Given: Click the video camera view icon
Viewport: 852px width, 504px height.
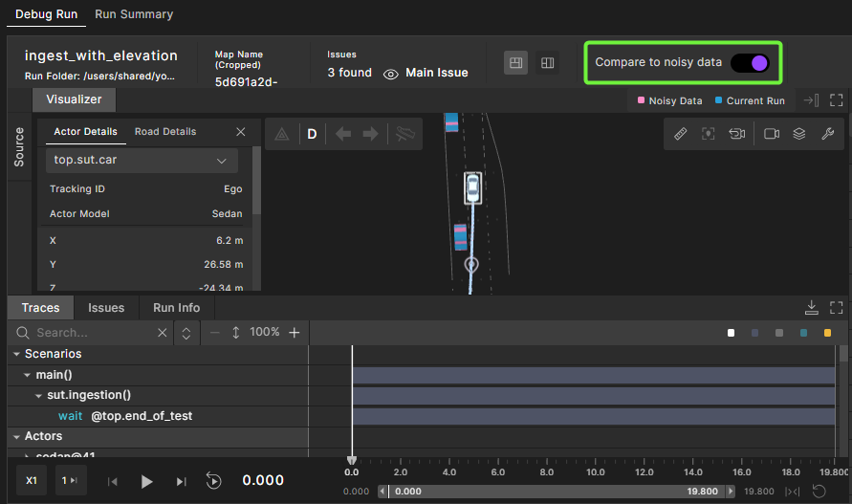Looking at the screenshot, I should point(772,135).
